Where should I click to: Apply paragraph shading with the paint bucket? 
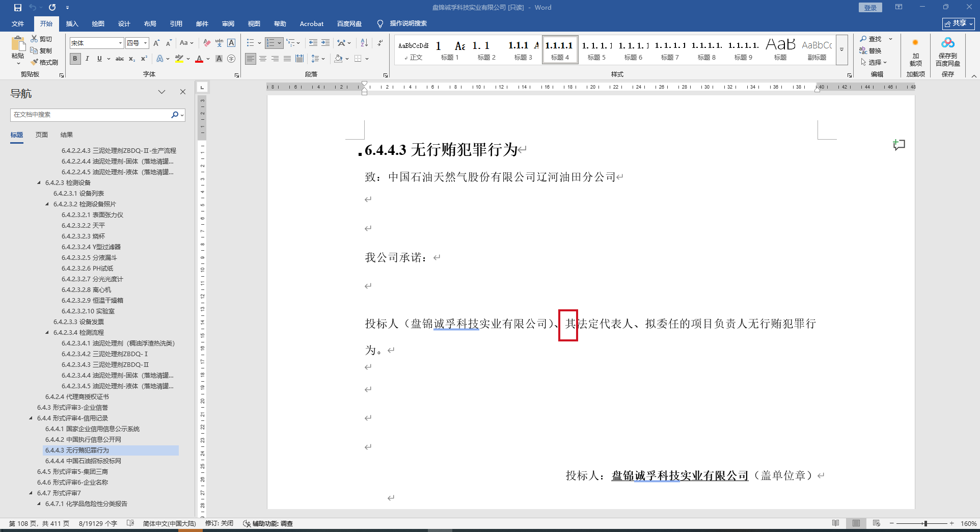[338, 59]
